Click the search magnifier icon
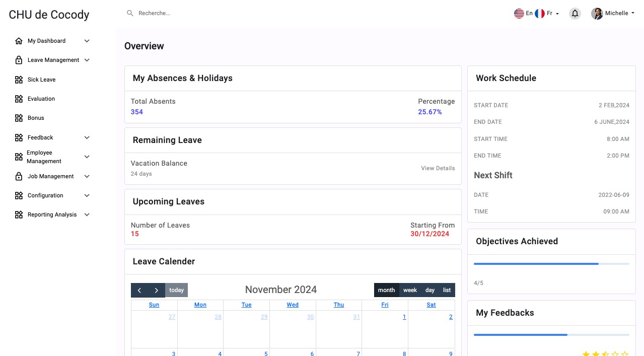 coord(130,13)
